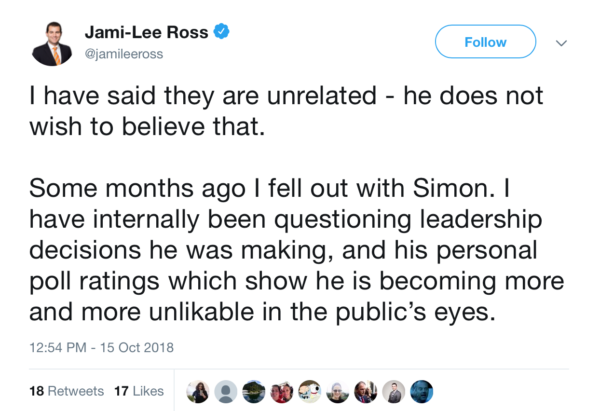Image resolution: width=600 pixels, height=411 pixels.
Task: Click the two-people selfie liker avatar
Action: point(282,392)
